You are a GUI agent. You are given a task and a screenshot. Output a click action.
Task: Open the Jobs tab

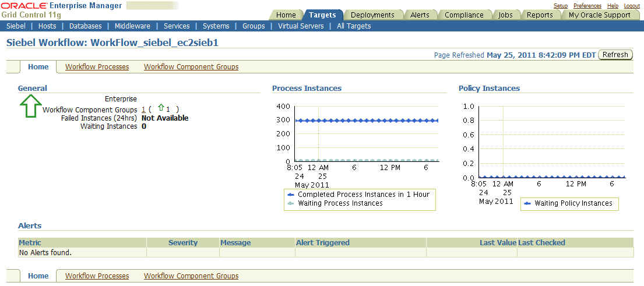pos(505,15)
